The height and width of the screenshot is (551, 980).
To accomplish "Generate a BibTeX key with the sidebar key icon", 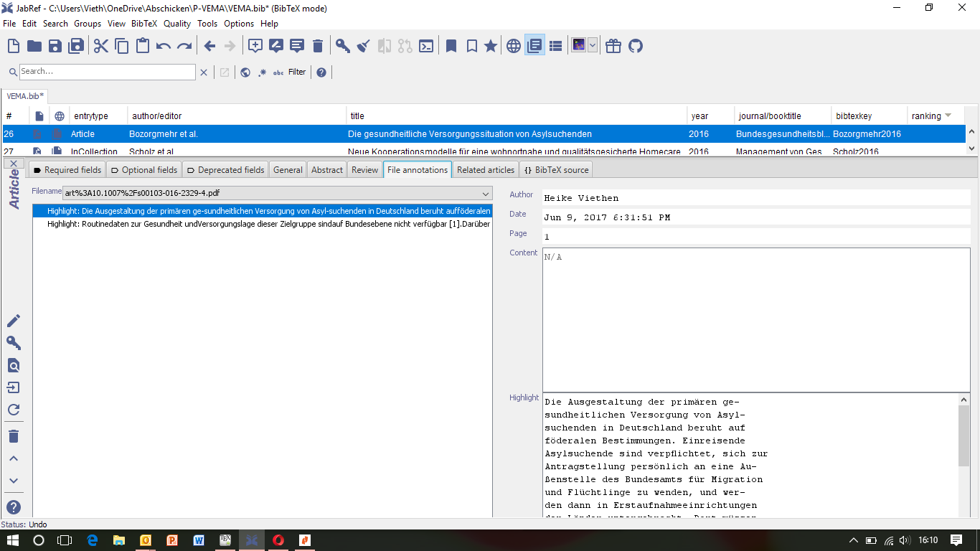I will pos(14,343).
